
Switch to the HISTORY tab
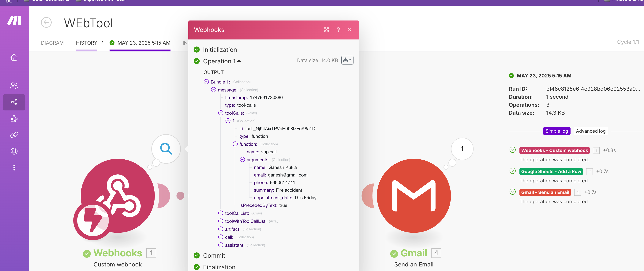[87, 43]
